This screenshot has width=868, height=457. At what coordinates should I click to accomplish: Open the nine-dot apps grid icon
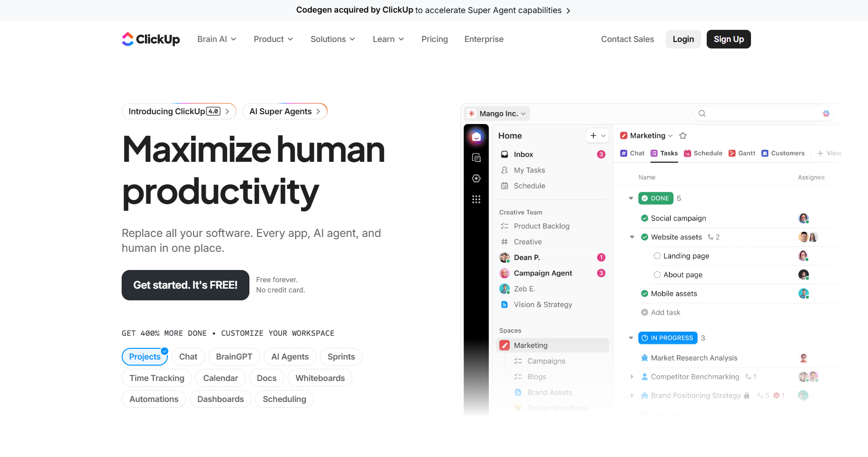476,199
